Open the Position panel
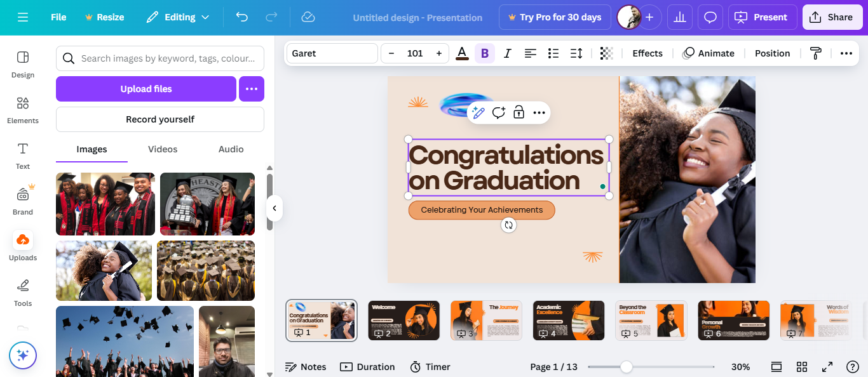This screenshot has height=377, width=868. 772,53
